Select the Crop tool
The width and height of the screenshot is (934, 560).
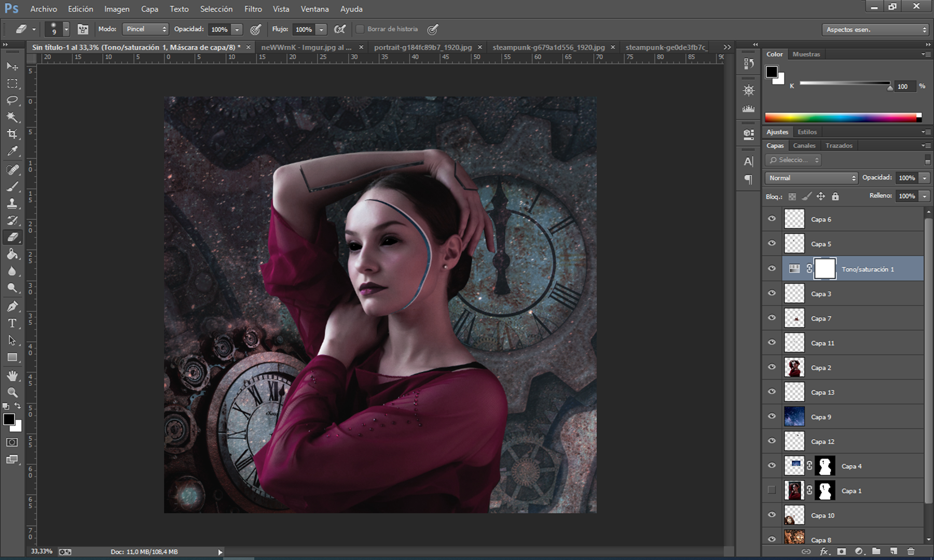click(12, 134)
